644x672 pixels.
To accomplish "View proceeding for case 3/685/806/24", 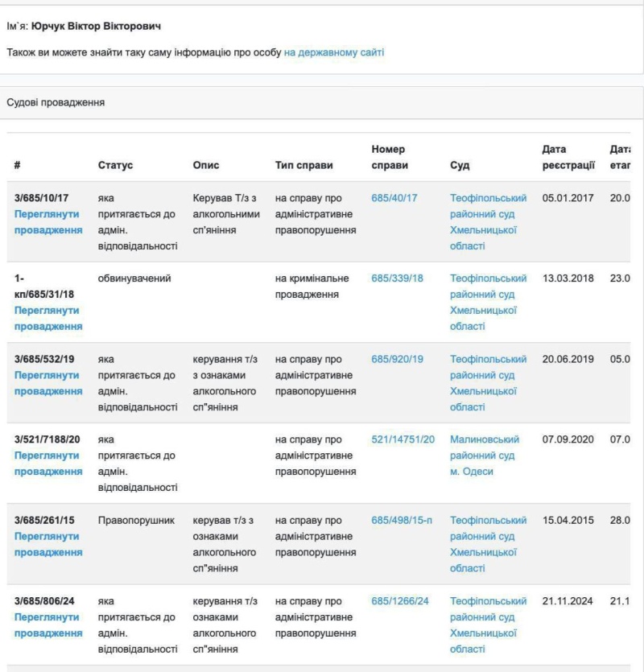I will pos(48,625).
